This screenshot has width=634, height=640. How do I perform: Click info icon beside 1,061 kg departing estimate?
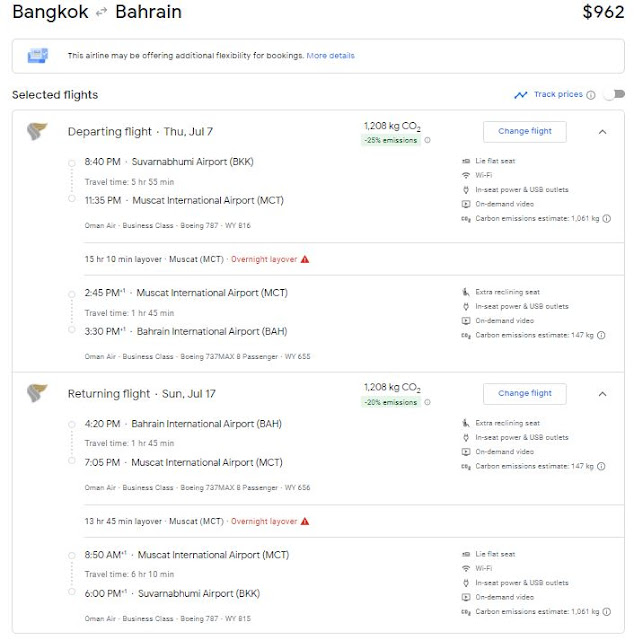(x=603, y=217)
